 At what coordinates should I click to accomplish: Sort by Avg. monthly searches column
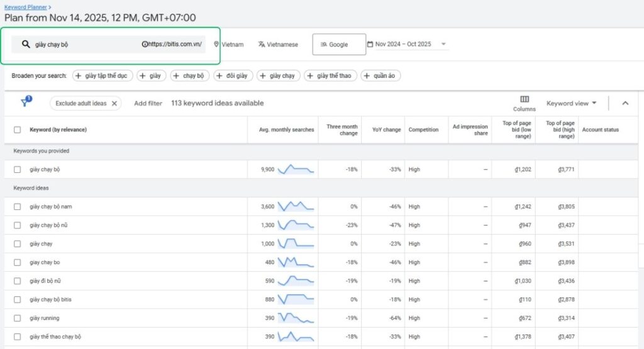click(x=286, y=130)
